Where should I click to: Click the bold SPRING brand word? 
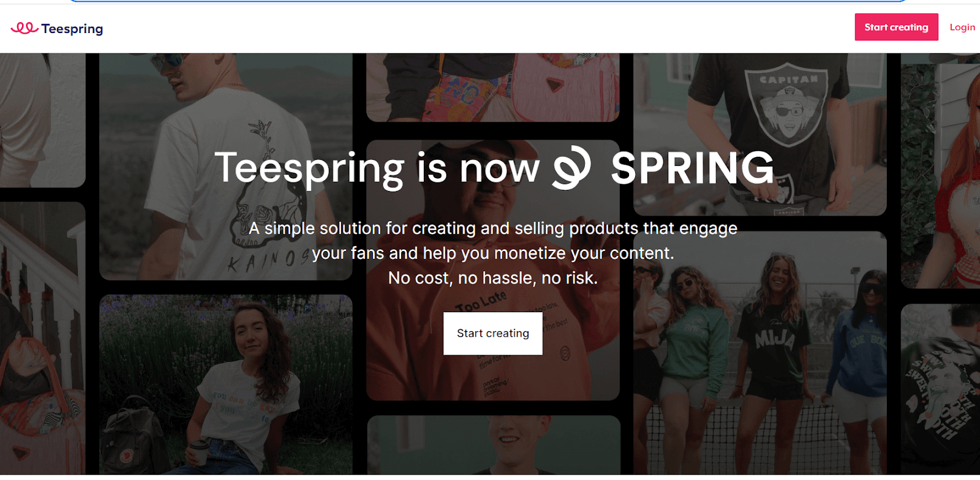pos(692,168)
